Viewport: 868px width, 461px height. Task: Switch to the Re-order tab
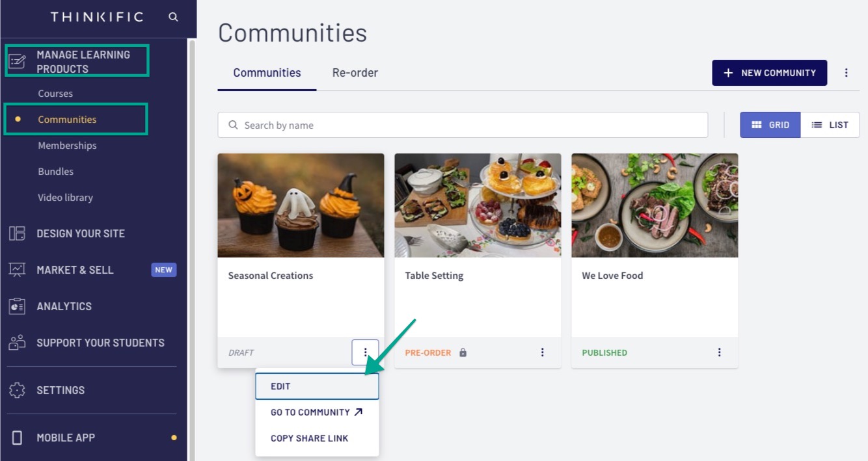click(x=355, y=73)
